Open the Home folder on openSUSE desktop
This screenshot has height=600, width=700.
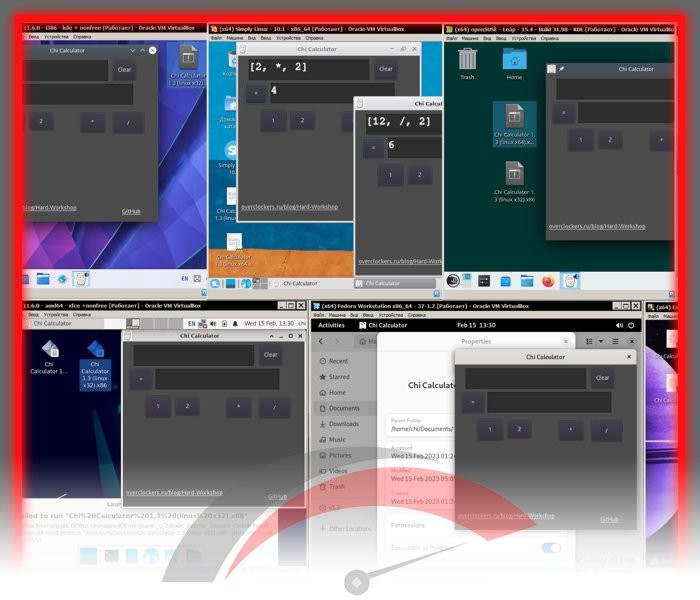[x=514, y=63]
